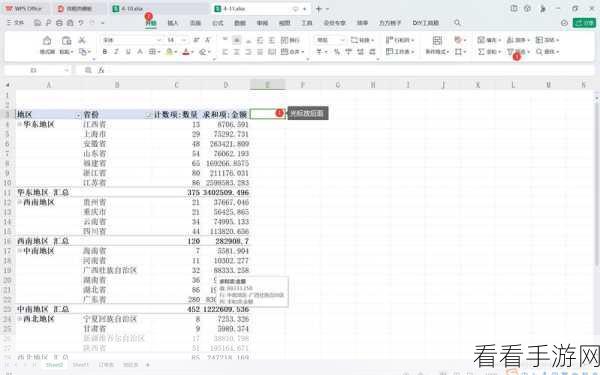Open the 行和列 rows and columns button

click(x=400, y=40)
